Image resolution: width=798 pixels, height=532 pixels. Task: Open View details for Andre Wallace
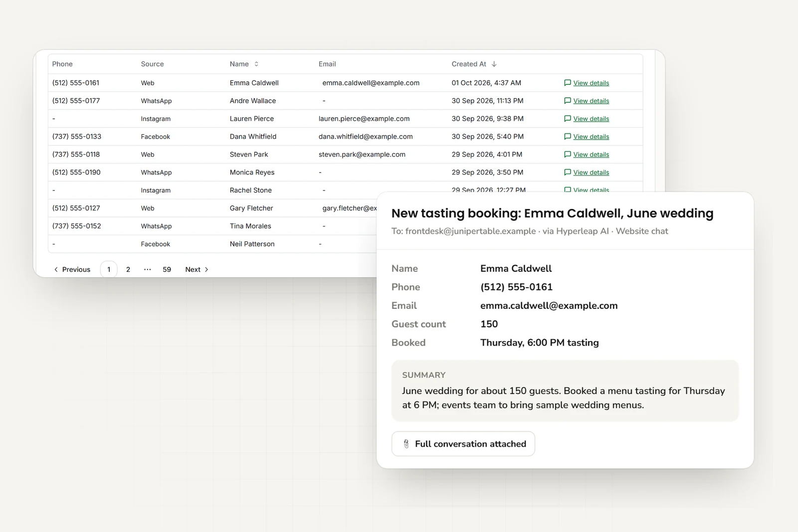pyautogui.click(x=591, y=101)
